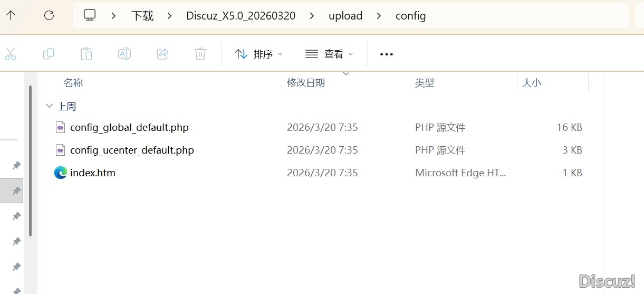This screenshot has height=294, width=644.
Task: Click modified date of config_ucenter_default.php
Action: (322, 150)
